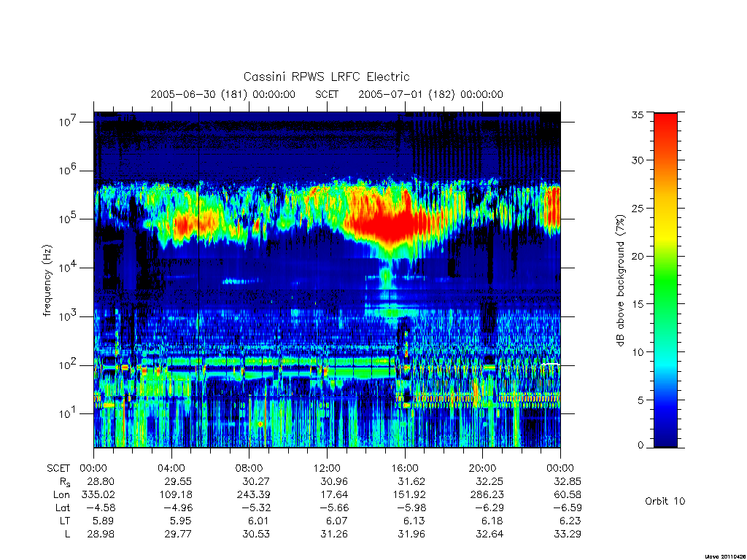Viewport: 747px width, 560px height.
Task: Click the Rs value 29.55
Action: (178, 481)
